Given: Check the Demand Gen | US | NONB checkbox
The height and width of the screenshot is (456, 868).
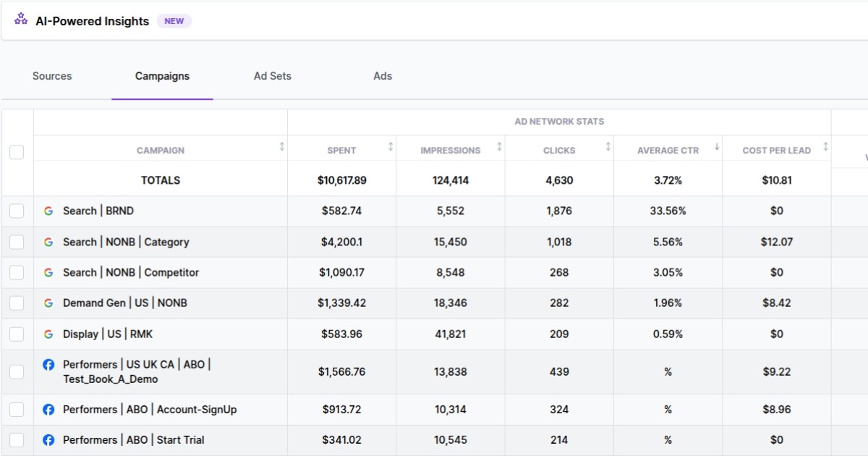Looking at the screenshot, I should tap(17, 303).
